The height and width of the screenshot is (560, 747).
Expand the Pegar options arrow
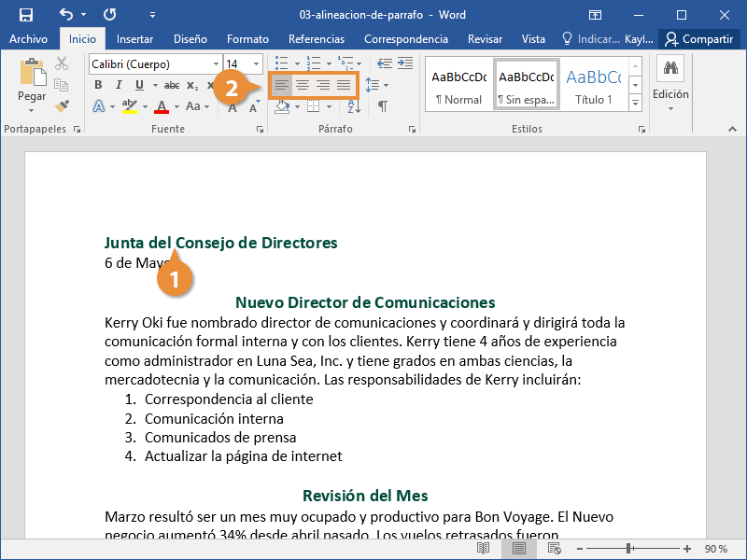(32, 110)
